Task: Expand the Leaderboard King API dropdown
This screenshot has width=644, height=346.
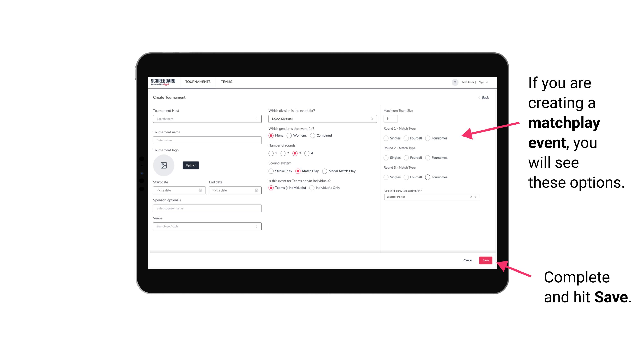Action: coord(475,196)
